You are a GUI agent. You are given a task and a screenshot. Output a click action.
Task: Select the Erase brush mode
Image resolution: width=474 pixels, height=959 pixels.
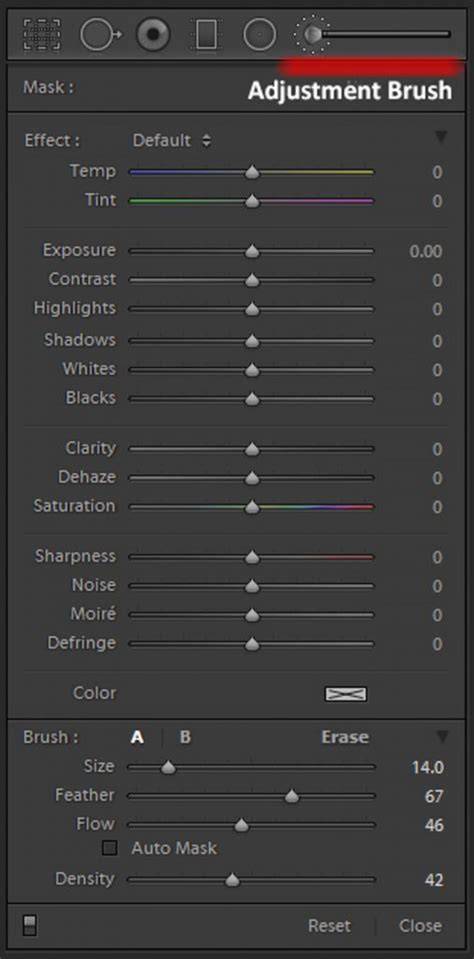pyautogui.click(x=345, y=737)
